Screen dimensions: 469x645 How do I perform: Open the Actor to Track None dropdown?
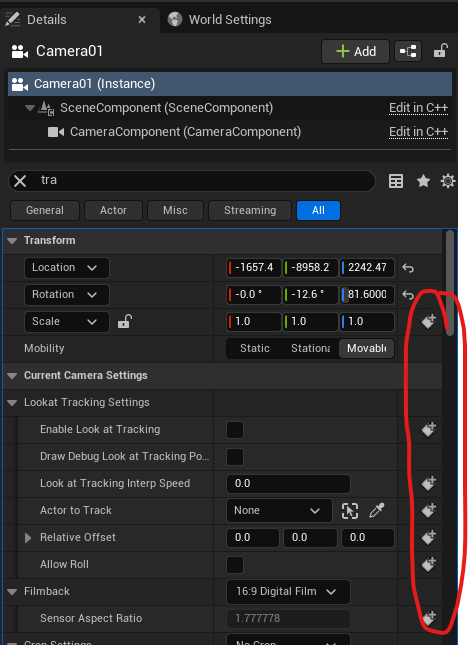[279, 510]
